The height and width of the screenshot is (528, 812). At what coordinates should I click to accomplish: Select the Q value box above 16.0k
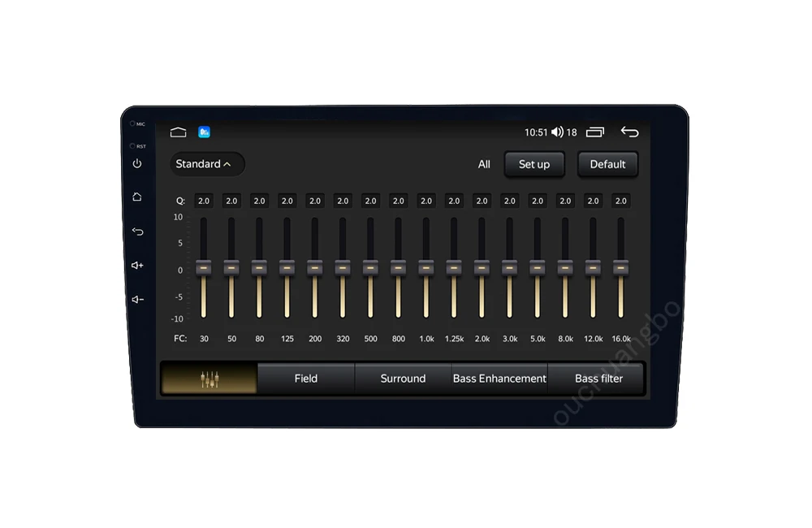620,201
